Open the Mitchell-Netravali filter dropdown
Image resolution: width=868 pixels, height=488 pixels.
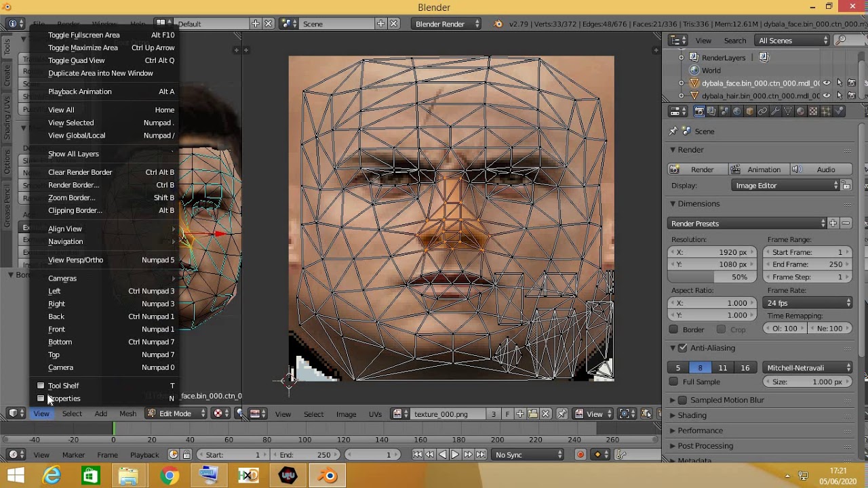pyautogui.click(x=808, y=367)
